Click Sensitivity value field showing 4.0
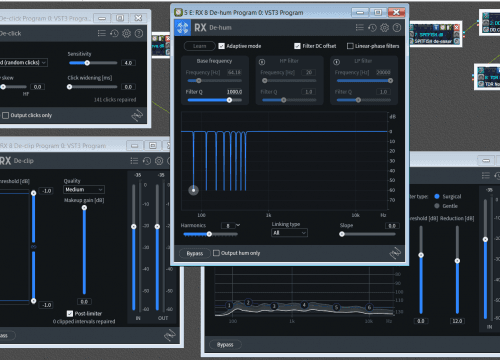The image size is (500, 360). point(128,63)
